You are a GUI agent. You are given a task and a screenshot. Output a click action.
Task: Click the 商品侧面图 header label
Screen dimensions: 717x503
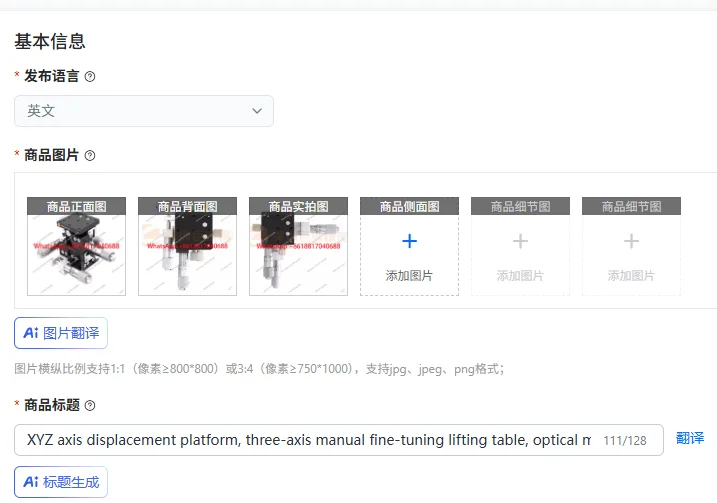(x=409, y=206)
